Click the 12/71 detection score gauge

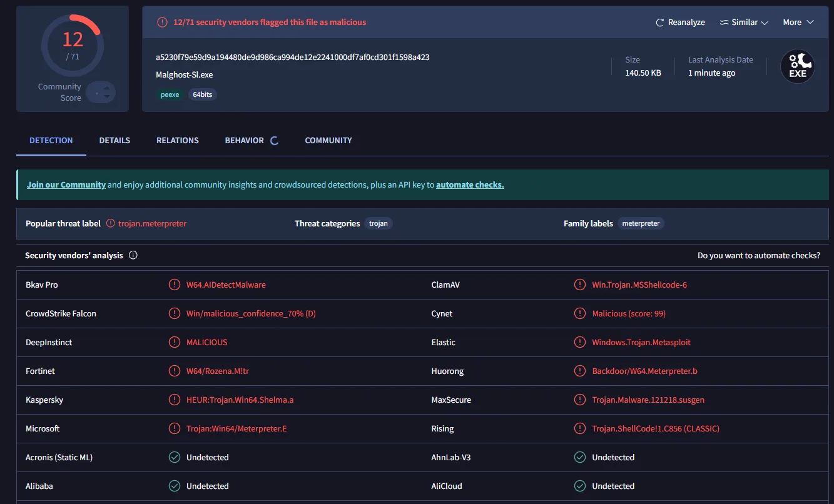72,45
